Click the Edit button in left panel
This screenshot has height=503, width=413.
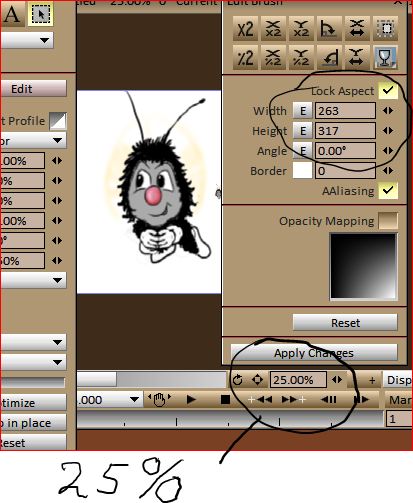click(x=33, y=89)
